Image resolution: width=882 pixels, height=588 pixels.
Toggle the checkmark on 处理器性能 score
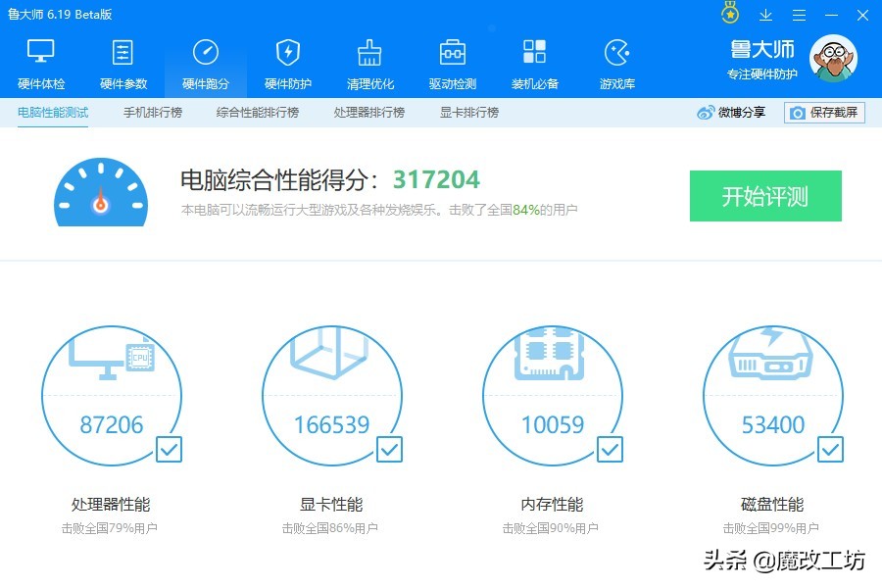point(169,450)
